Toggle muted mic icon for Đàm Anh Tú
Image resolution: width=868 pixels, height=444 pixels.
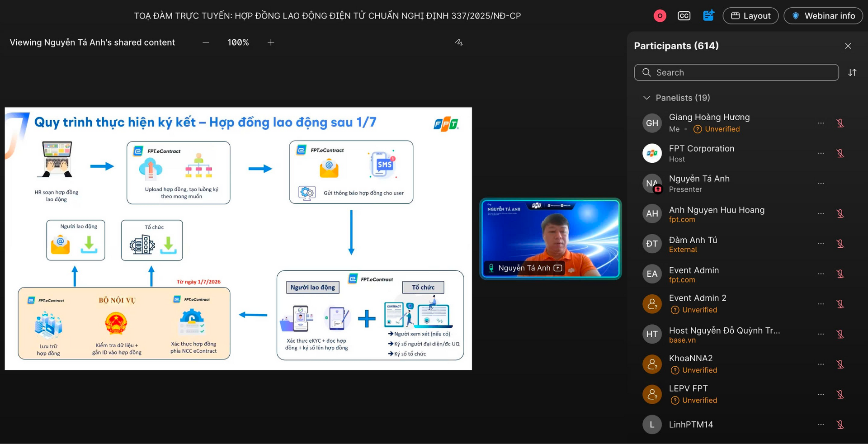point(840,244)
